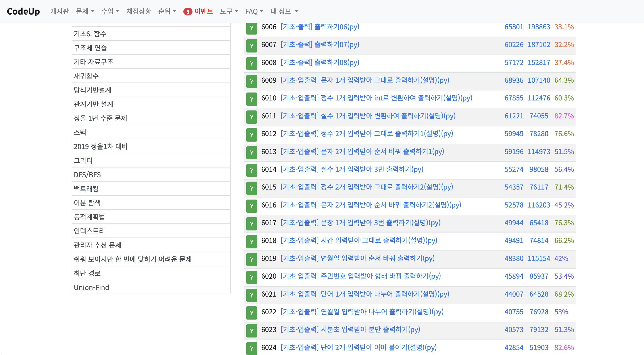Expand the 수업 dropdown menu
Viewport: 644px width, 355px height.
tap(110, 11)
